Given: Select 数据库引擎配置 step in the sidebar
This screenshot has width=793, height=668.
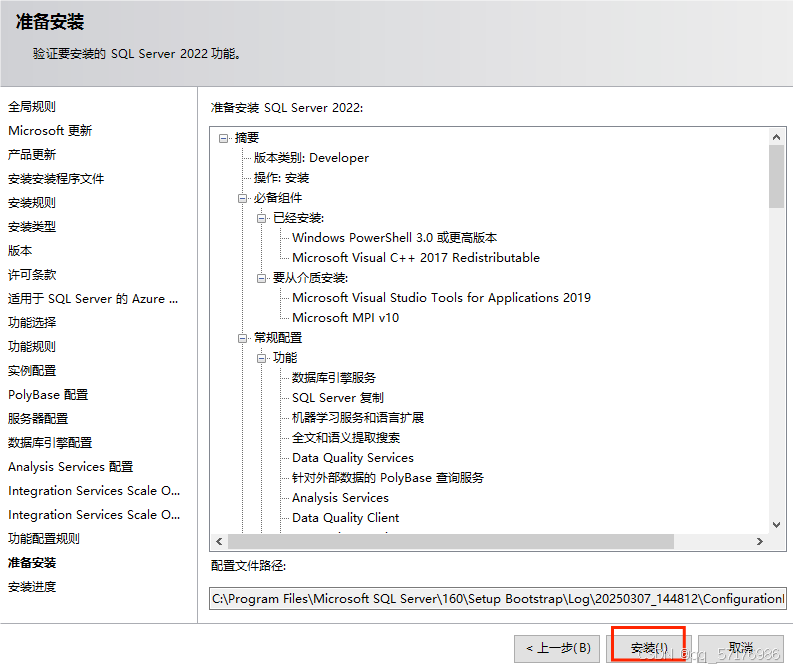Looking at the screenshot, I should [50, 443].
